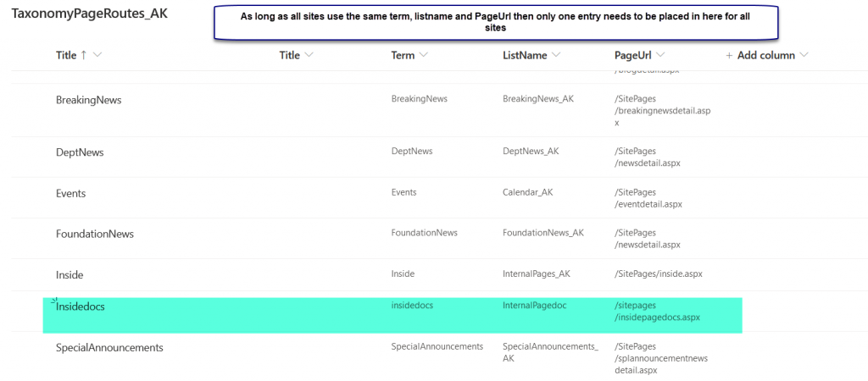868x381 pixels.
Task: Open the highlighted Insidedocs item
Action: point(81,306)
